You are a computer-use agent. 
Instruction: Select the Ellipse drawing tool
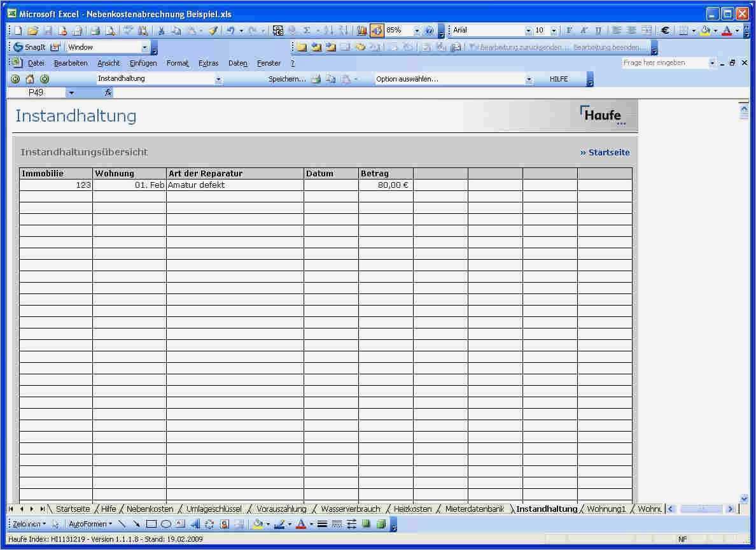pos(166,524)
